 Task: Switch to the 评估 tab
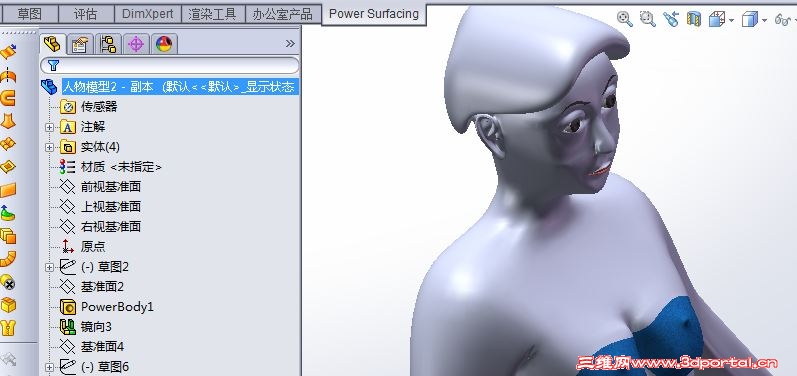pos(85,14)
